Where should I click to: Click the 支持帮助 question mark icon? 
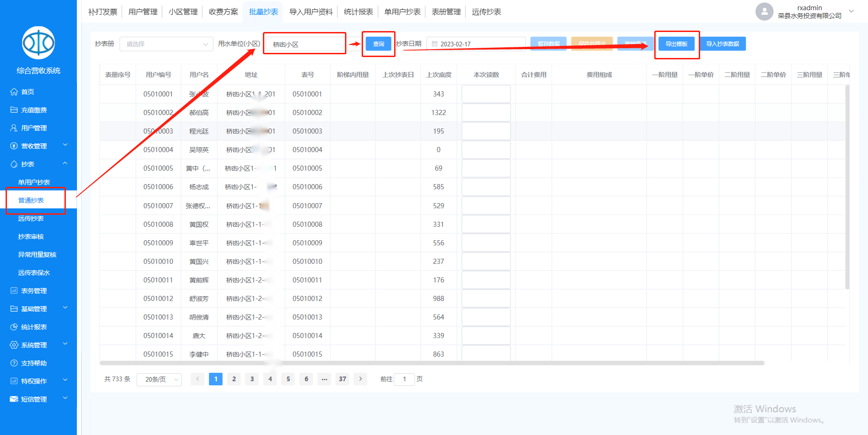(14, 363)
